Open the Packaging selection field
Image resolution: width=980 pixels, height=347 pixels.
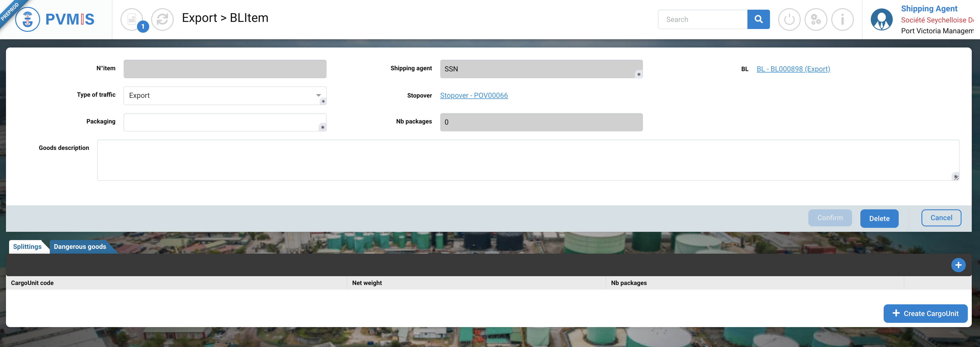point(225,122)
